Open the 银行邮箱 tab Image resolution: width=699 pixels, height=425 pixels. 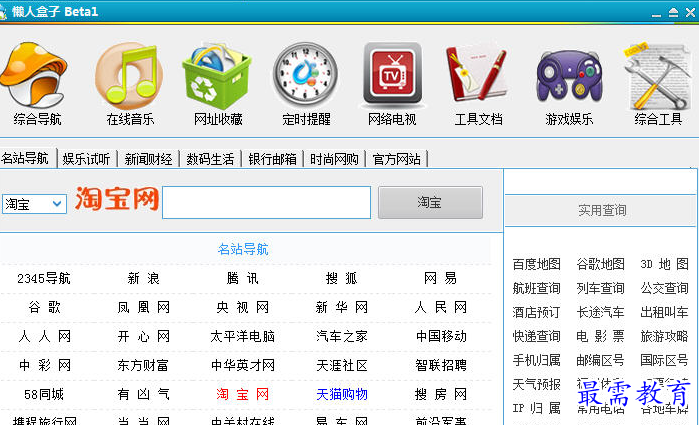(272, 159)
